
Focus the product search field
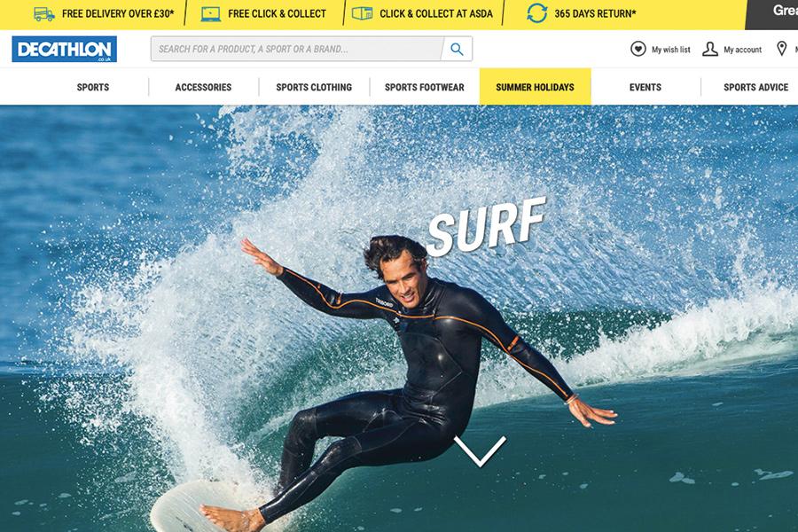297,49
